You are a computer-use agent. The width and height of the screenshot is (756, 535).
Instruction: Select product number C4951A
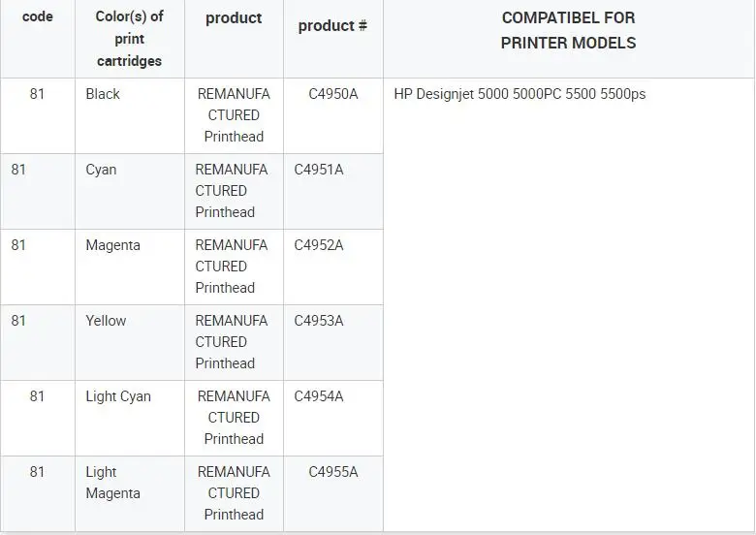coord(319,170)
